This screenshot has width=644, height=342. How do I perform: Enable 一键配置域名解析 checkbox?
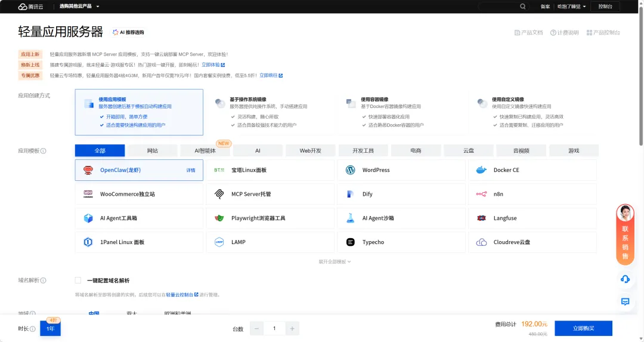[x=78, y=281]
